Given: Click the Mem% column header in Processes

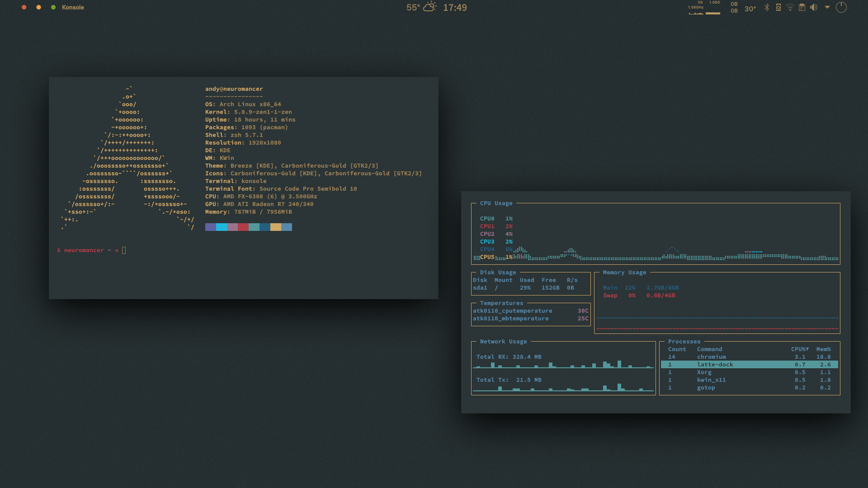Looking at the screenshot, I should point(824,349).
